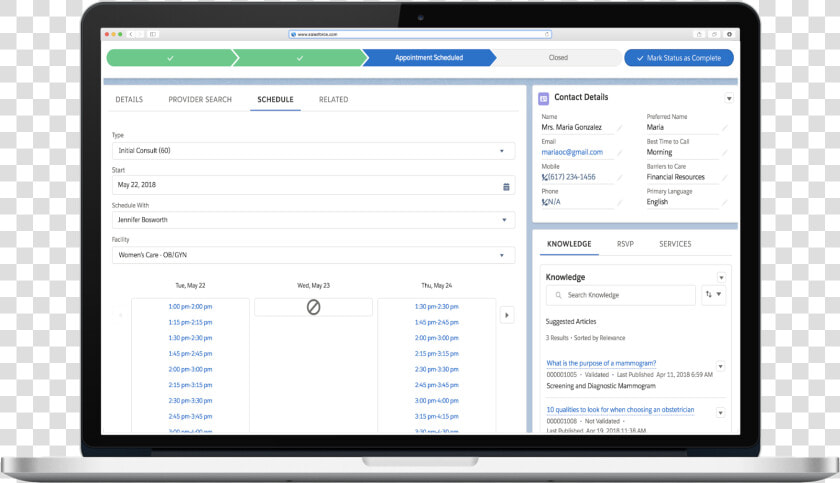Image resolution: width=840 pixels, height=483 pixels.
Task: Click the first completed green path step
Action: 170,58
